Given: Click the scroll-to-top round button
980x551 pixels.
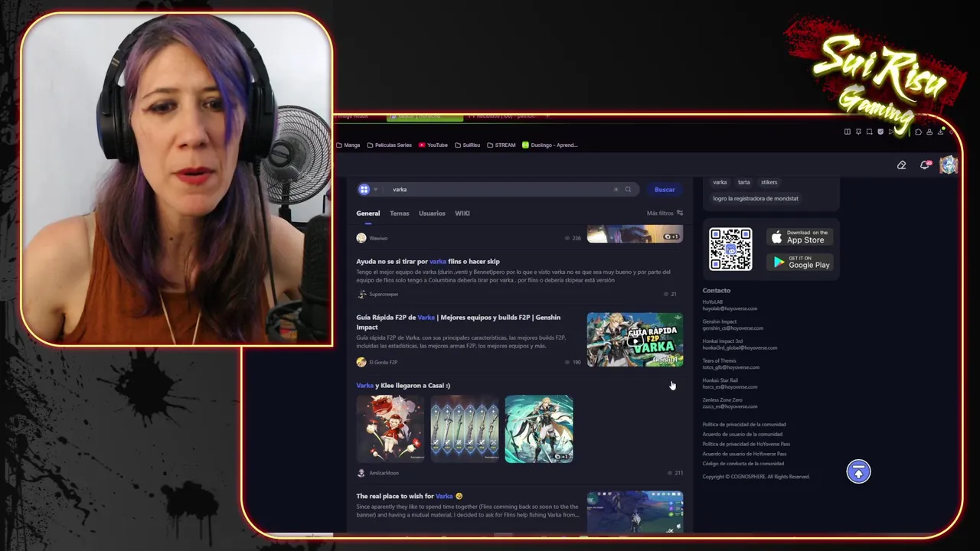Looking at the screenshot, I should point(858,472).
